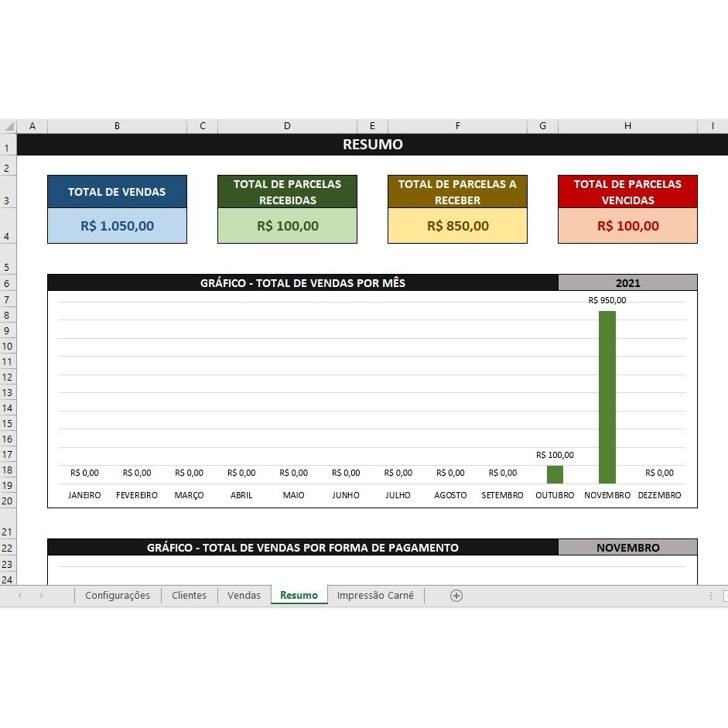This screenshot has width=728, height=728.
Task: Select the R$ 850,00 parcelas a receber cell
Action: tap(457, 226)
